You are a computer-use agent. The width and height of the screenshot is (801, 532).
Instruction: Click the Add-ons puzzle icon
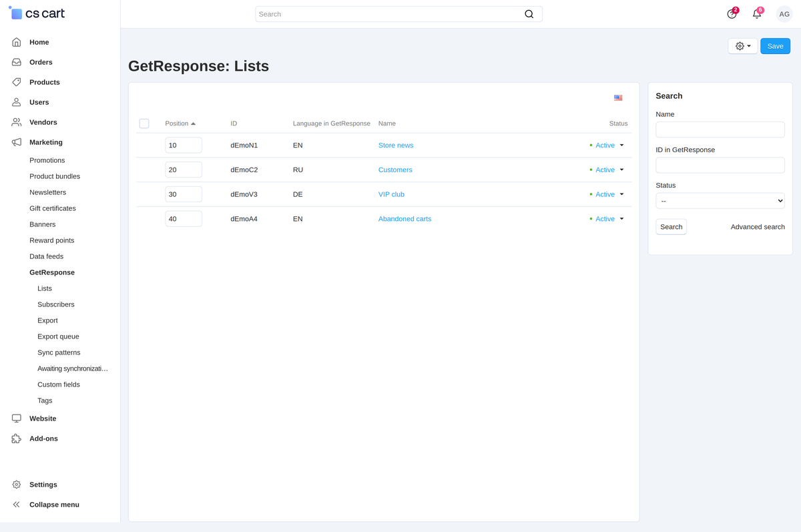(x=17, y=439)
